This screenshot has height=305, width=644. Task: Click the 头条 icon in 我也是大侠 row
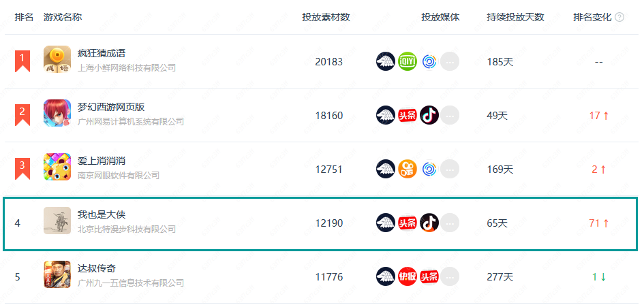408,223
